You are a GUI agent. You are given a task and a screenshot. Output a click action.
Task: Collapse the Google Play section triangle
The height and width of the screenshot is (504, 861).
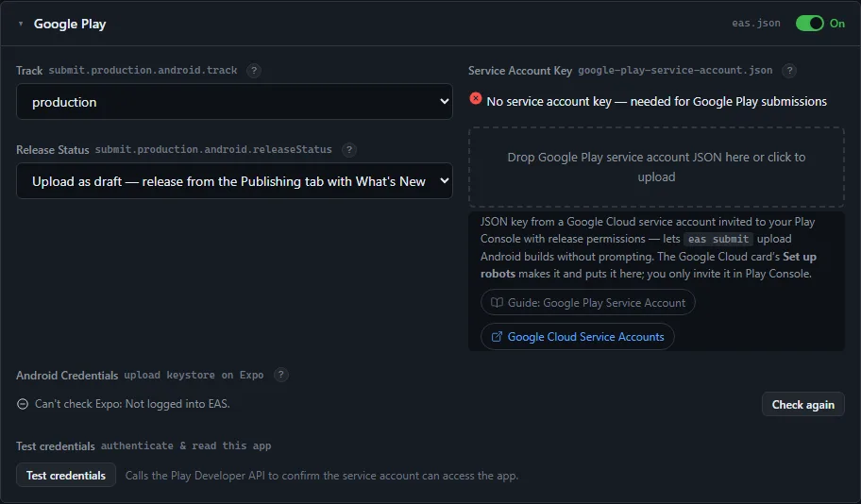(21, 24)
